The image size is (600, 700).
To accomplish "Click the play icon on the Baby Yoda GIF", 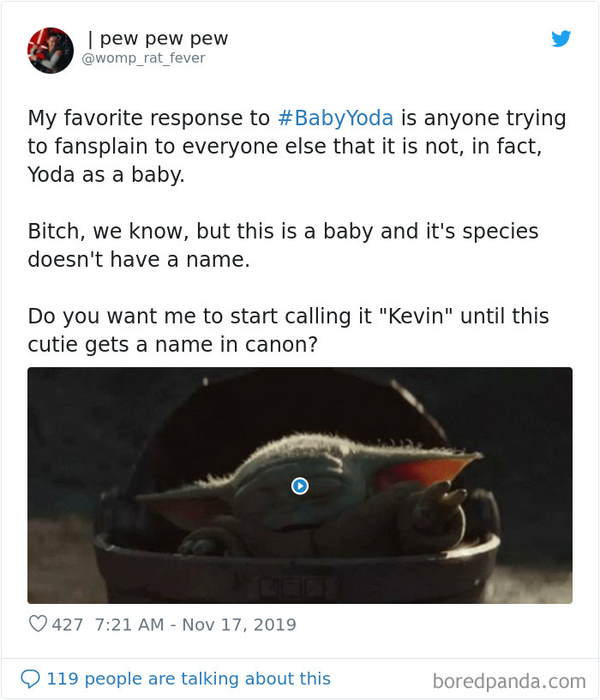I will [299, 486].
